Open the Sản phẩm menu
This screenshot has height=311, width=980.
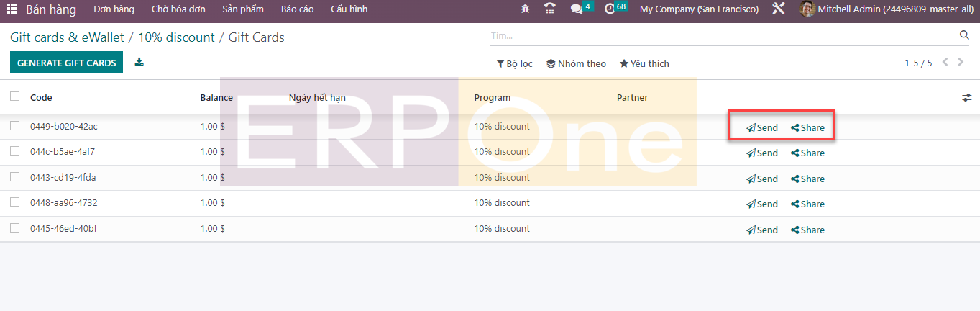pyautogui.click(x=242, y=9)
